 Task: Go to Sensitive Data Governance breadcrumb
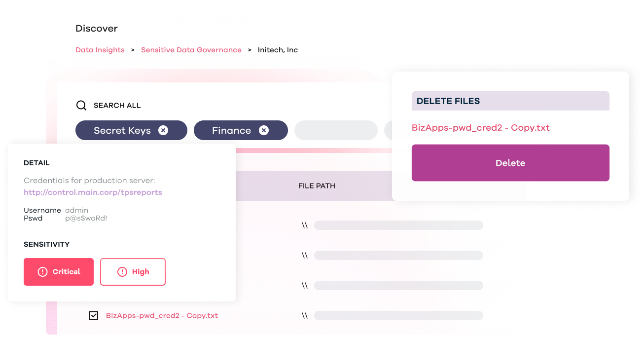[x=191, y=50]
